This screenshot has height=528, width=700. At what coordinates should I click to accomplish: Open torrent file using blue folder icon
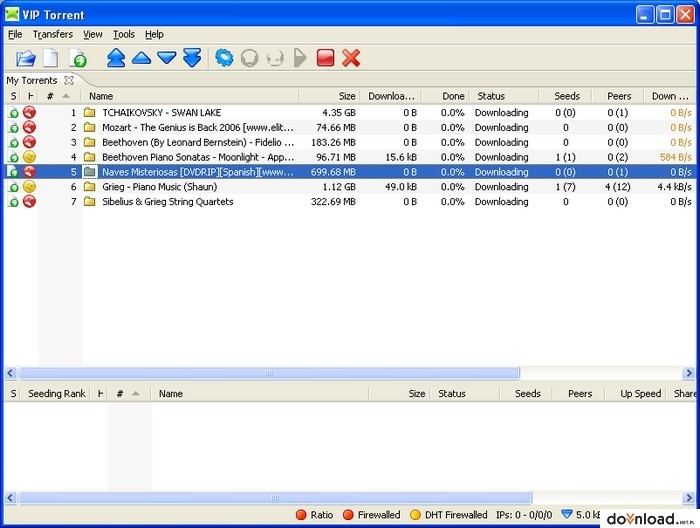pyautogui.click(x=26, y=58)
